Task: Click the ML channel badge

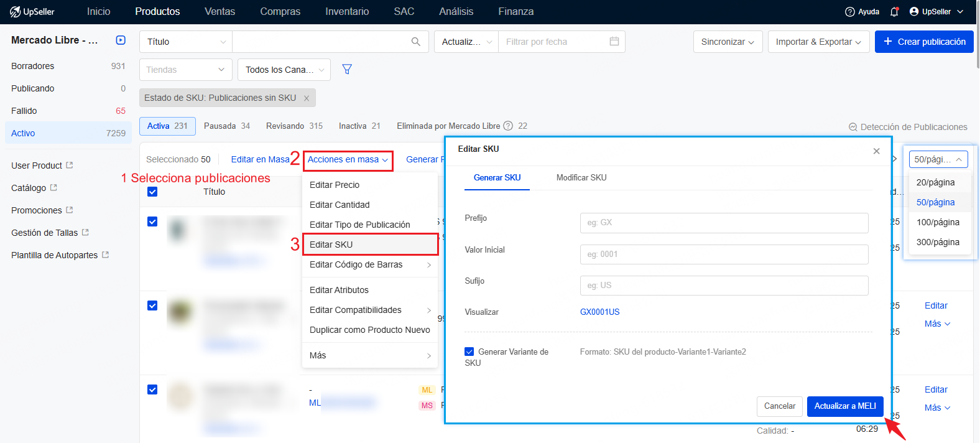Action: coord(427,390)
